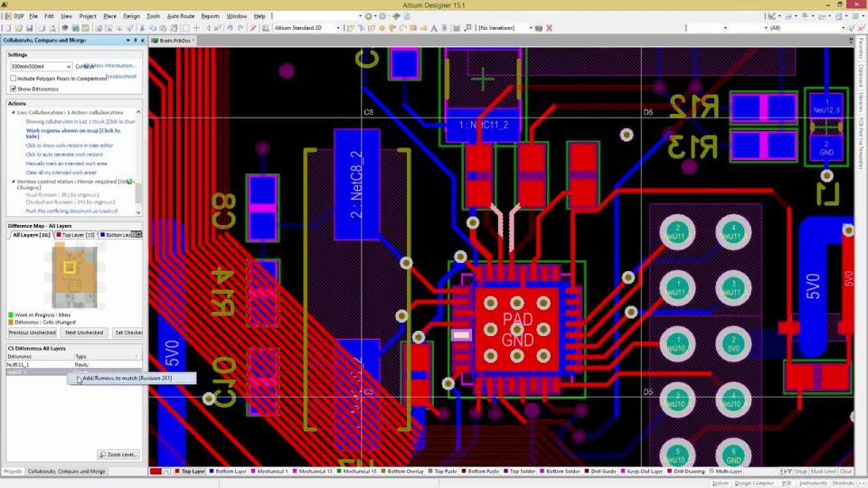Click the green navigation icon by address bar
The image size is (868, 488).
tap(368, 16)
